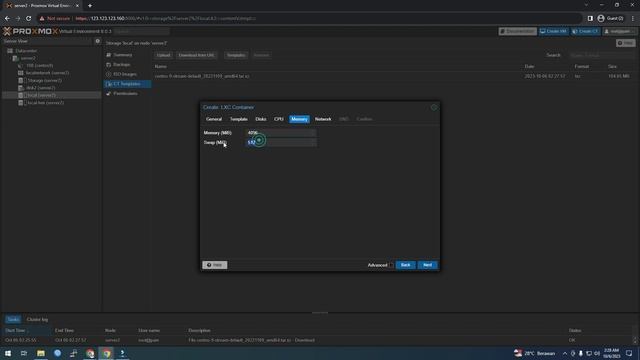The image size is (640, 360).
Task: Open the PowerShell icon on the taskbar
Action: (122, 353)
